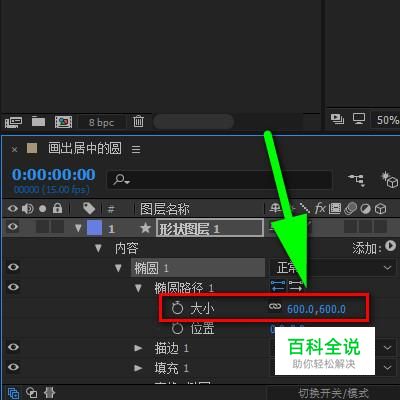Image resolution: width=400 pixels, height=400 pixels.
Task: Click the 大小 value 600.0,600.0
Action: [x=316, y=309]
